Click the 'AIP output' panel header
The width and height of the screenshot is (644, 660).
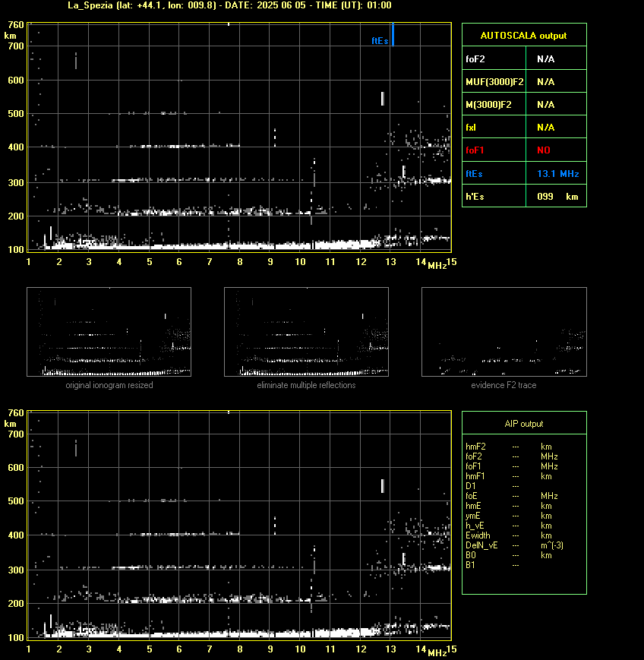click(523, 424)
